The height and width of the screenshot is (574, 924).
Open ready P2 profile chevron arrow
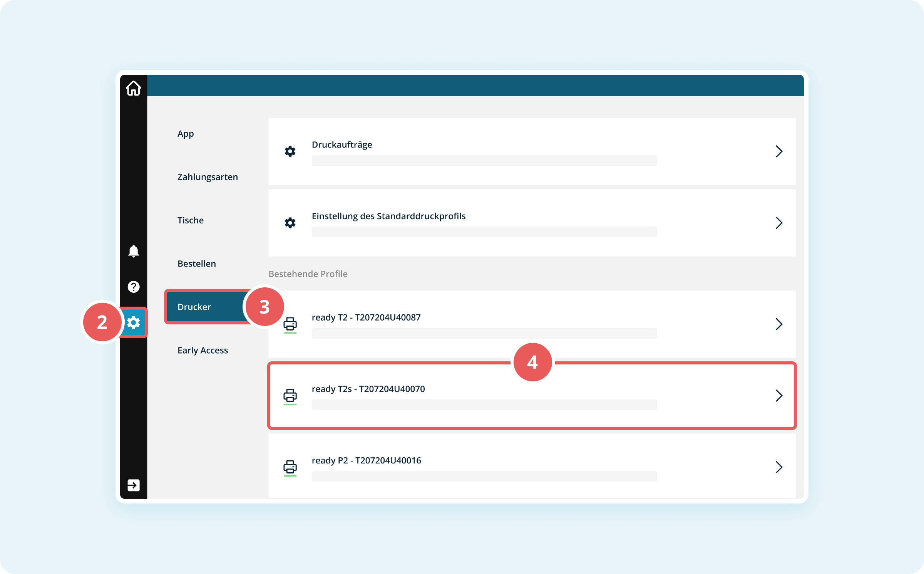click(778, 467)
